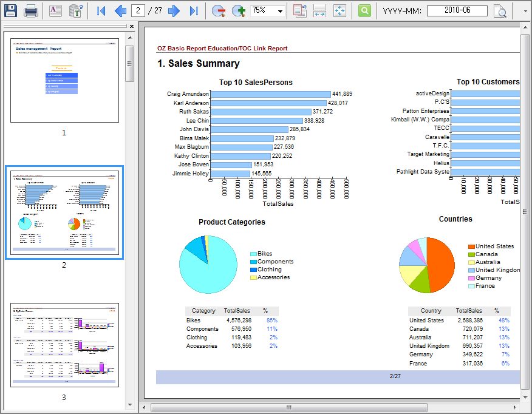This screenshot has height=414, width=532.
Task: Go to the previous page
Action: [120, 10]
